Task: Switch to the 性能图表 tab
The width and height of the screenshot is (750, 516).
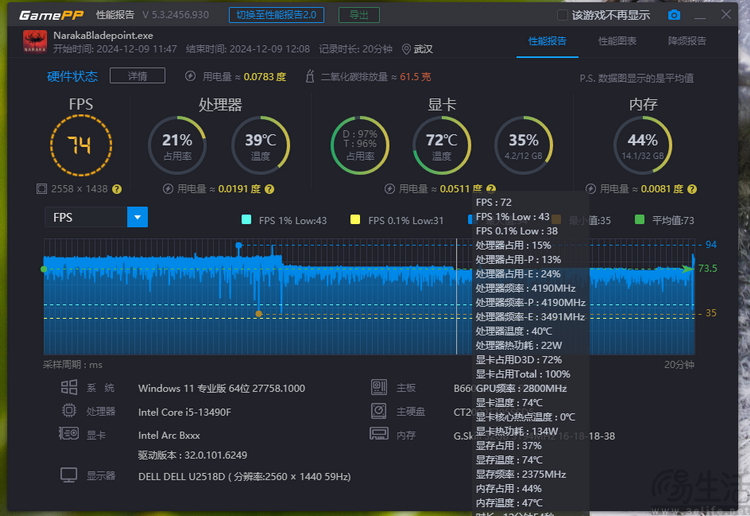Action: click(x=617, y=41)
